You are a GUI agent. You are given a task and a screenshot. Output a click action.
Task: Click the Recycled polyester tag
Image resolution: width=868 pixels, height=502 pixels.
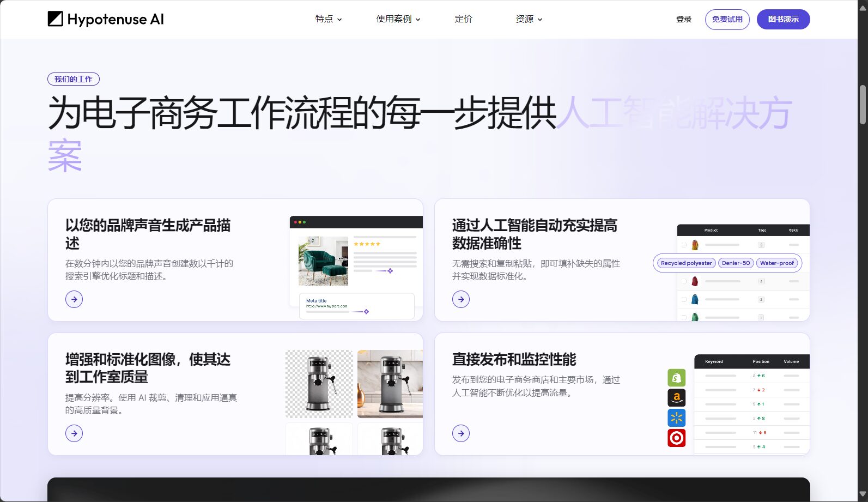pyautogui.click(x=687, y=263)
